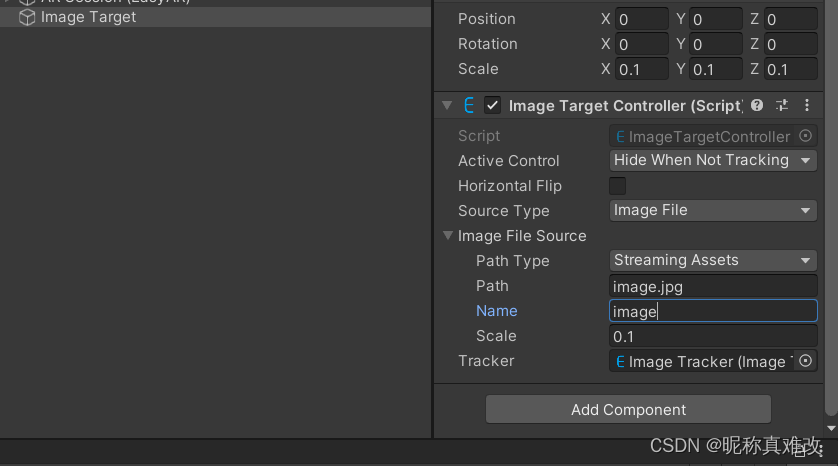Edit the Transform Scale Z value
Screen dimensions: 838x466
pos(790,69)
